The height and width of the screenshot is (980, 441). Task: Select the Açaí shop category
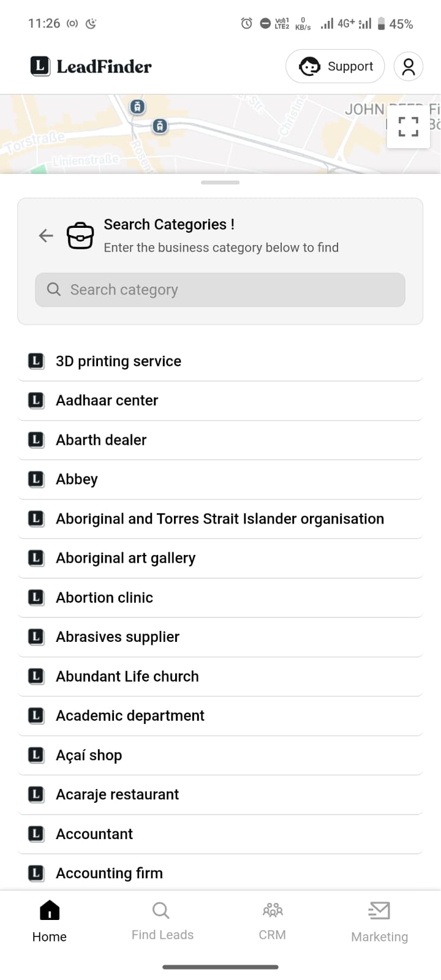click(x=220, y=755)
